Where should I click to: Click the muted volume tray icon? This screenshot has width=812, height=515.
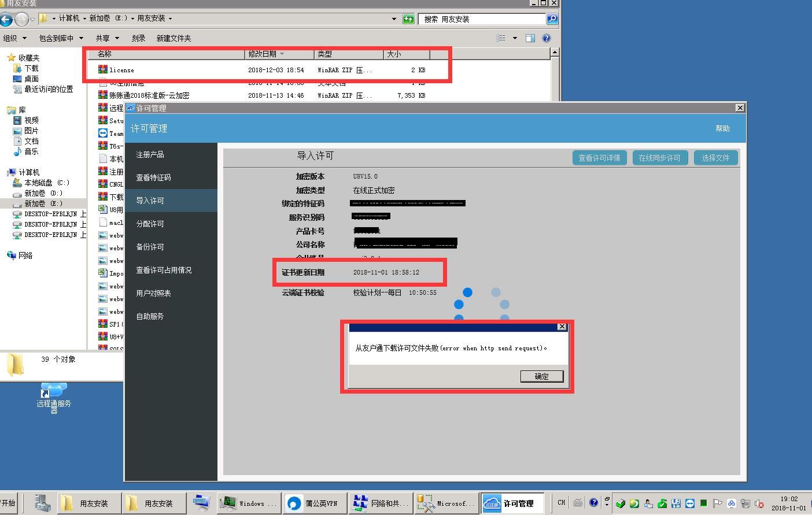click(x=759, y=503)
